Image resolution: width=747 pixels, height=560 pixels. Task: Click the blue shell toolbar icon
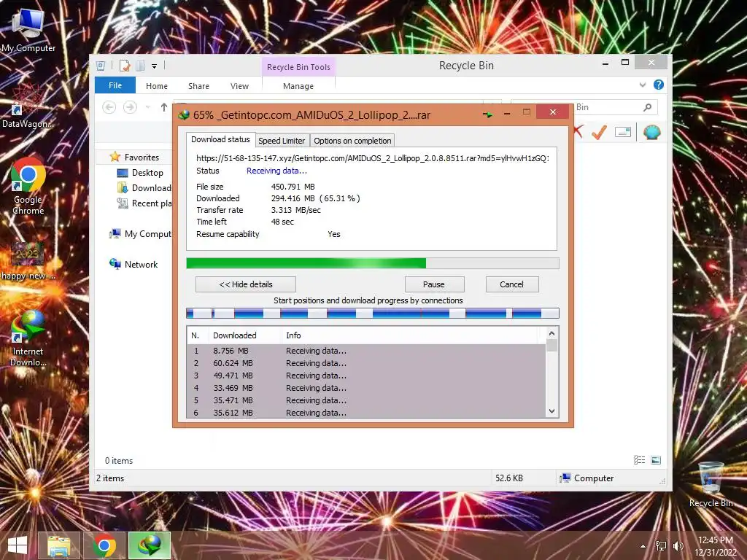coord(651,132)
